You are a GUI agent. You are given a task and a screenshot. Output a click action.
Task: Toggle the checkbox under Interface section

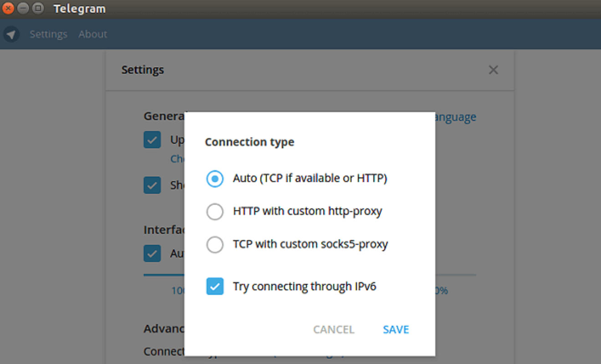point(152,253)
